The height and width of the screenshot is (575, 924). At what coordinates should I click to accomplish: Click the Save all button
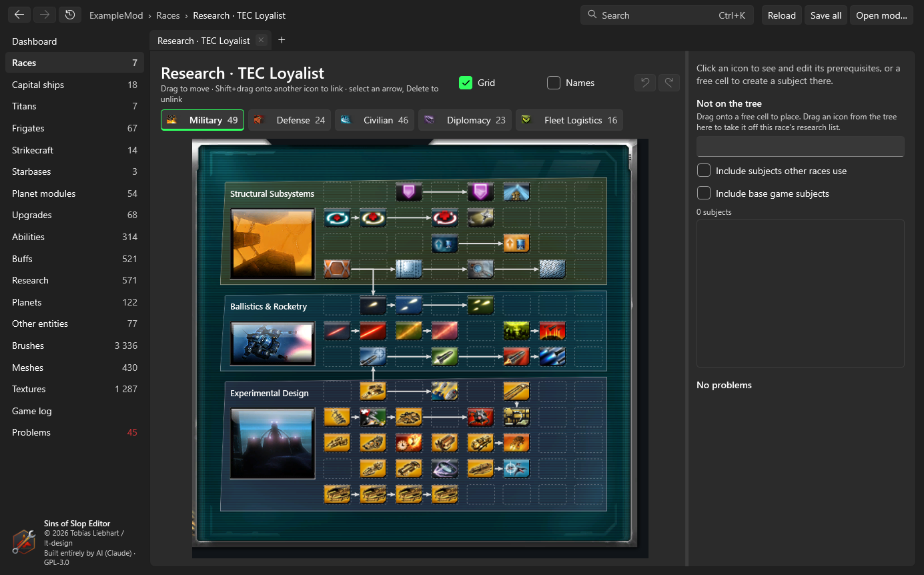click(x=826, y=15)
